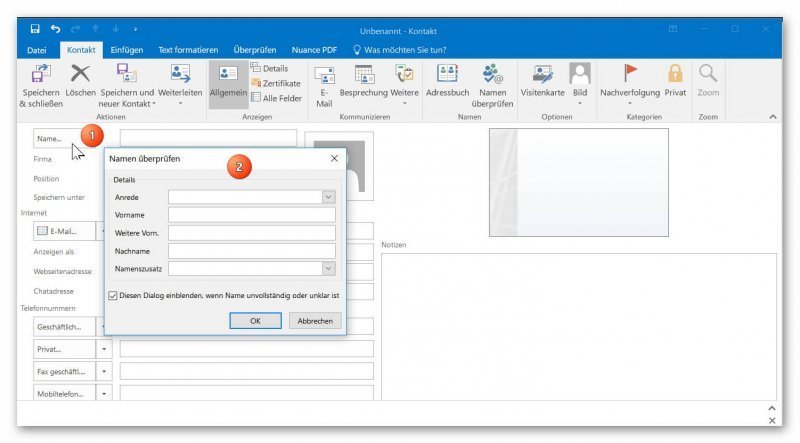
Task: Expand the Anrede dropdown
Action: (329, 197)
